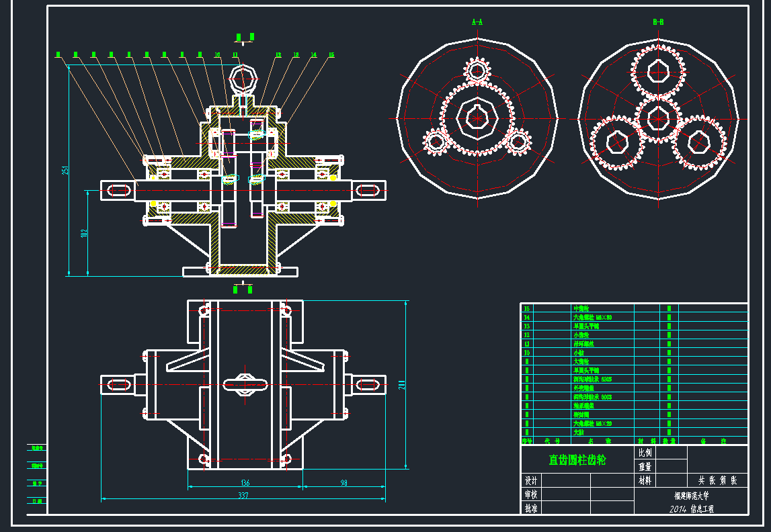Viewport: 771px width, 532px height.
Task: Click parts list entry 小轴
Action: 579,353
